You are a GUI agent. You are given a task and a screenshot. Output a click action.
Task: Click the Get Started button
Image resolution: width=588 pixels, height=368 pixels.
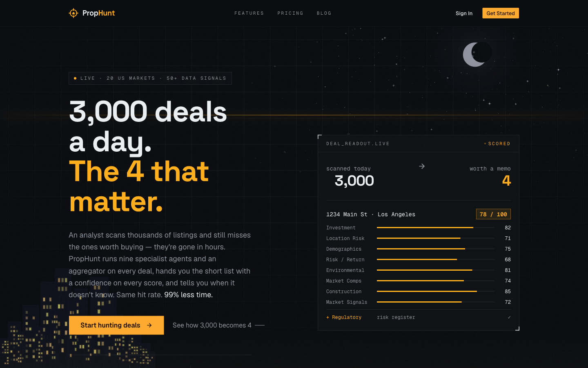501,13
